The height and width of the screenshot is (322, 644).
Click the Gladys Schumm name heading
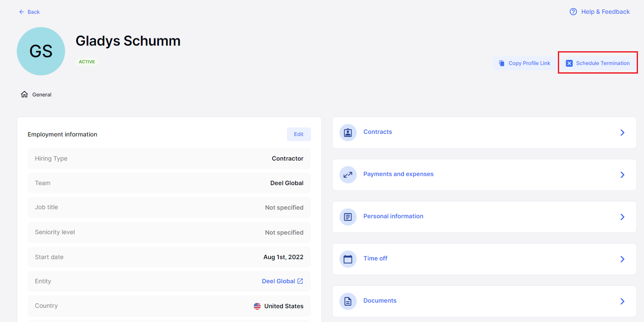(x=128, y=41)
